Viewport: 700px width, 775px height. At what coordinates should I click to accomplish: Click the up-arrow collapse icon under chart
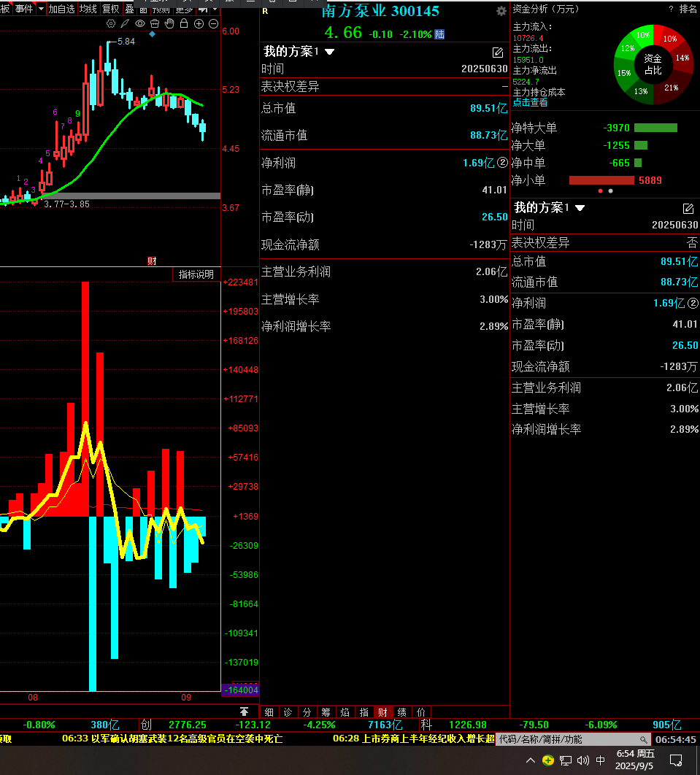244,712
